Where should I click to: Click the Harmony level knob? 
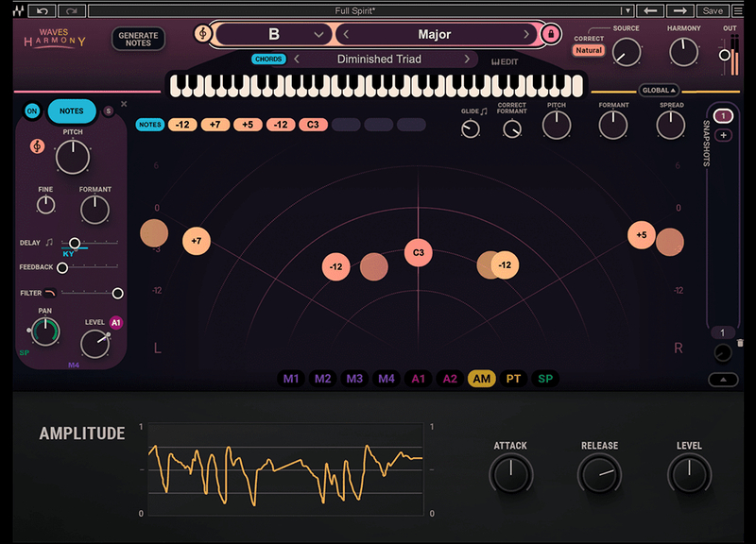point(683,52)
